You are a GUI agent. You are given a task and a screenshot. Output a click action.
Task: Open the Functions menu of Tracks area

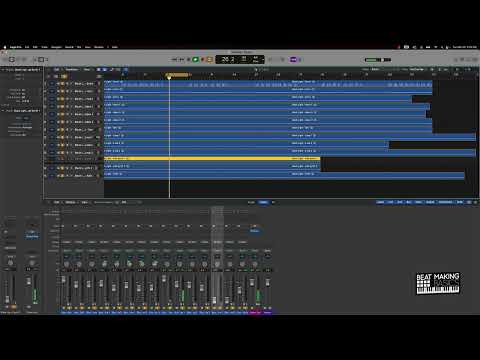pyautogui.click(x=72, y=69)
